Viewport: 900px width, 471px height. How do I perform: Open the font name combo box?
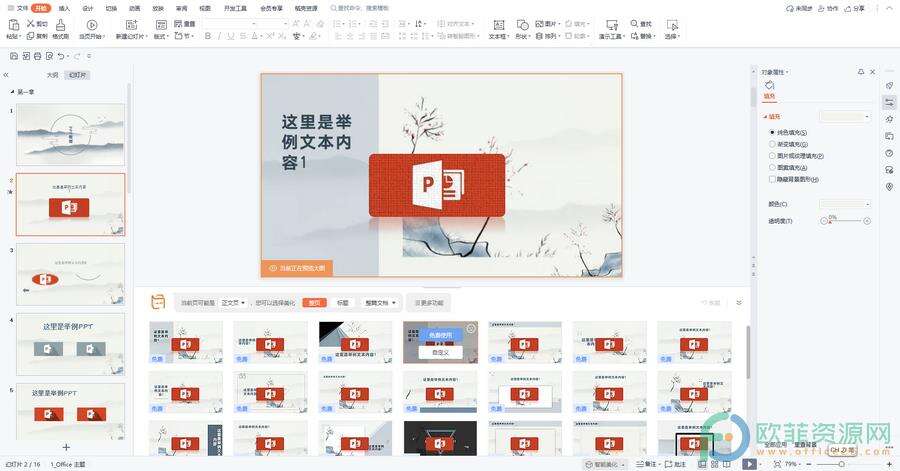pyautogui.click(x=231, y=24)
